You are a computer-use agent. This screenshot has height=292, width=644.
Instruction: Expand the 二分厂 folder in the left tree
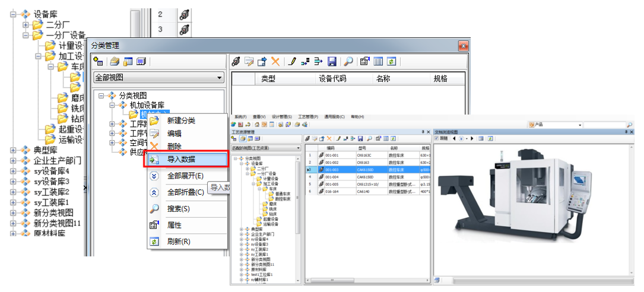tap(26, 25)
